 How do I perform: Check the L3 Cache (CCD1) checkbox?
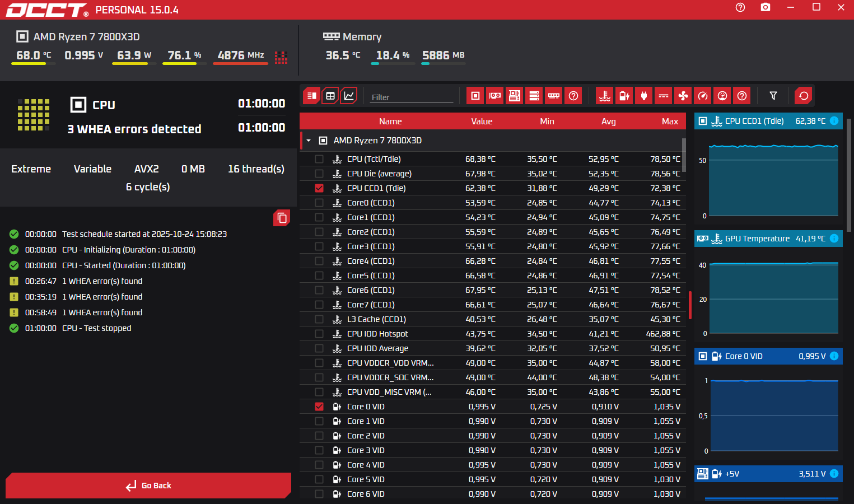point(319,319)
